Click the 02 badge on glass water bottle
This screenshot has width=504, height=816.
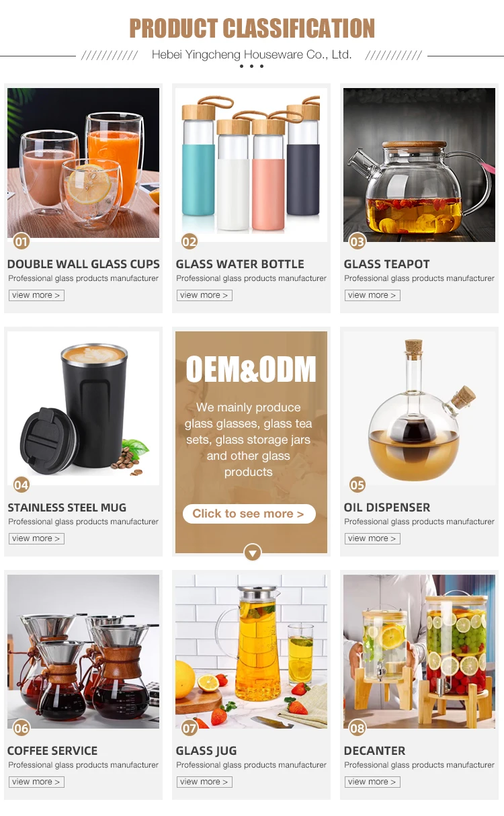point(190,241)
